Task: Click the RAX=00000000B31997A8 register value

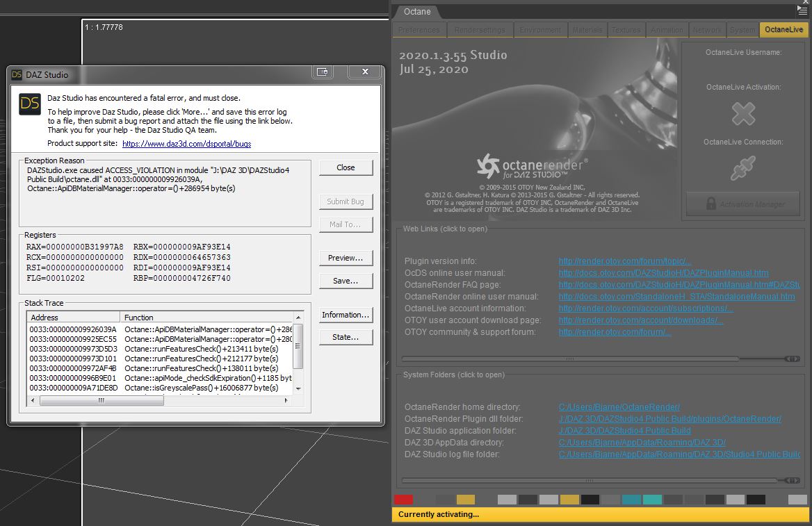Action: [x=74, y=247]
